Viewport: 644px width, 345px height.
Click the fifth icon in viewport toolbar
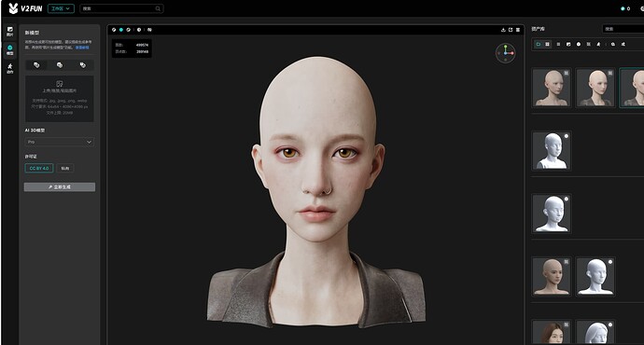149,30
